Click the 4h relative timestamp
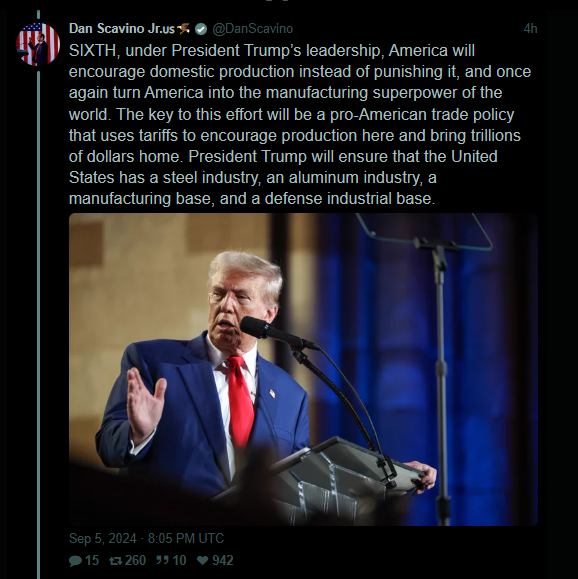Viewport: 578px width, 579px height. point(530,28)
